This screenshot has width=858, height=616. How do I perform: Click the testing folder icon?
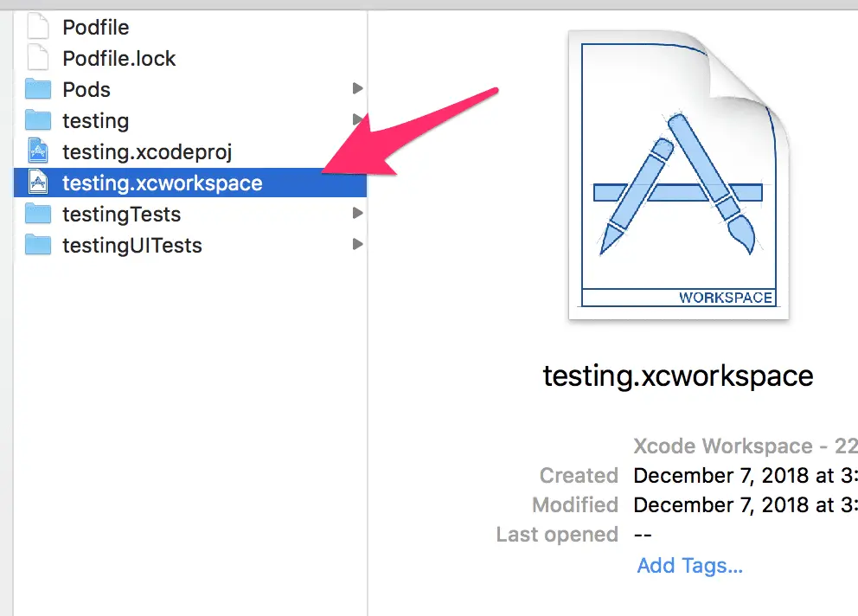(x=38, y=120)
